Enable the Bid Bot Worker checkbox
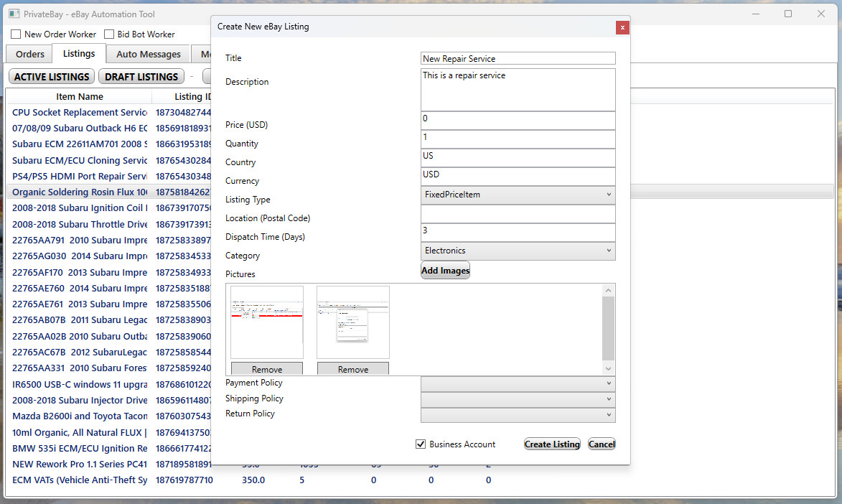 click(110, 34)
